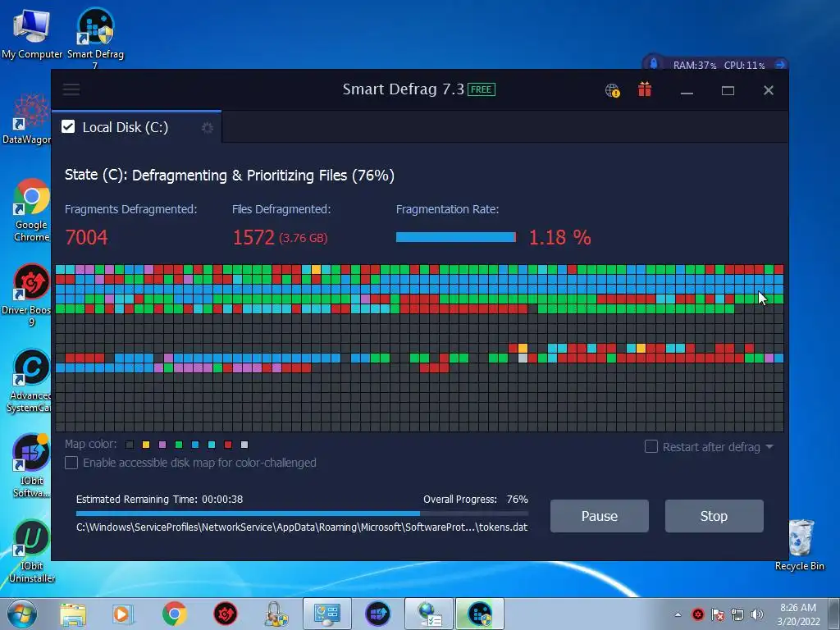This screenshot has height=630, width=840.
Task: Expand the Restart after defrag dropdown arrow
Action: (769, 447)
